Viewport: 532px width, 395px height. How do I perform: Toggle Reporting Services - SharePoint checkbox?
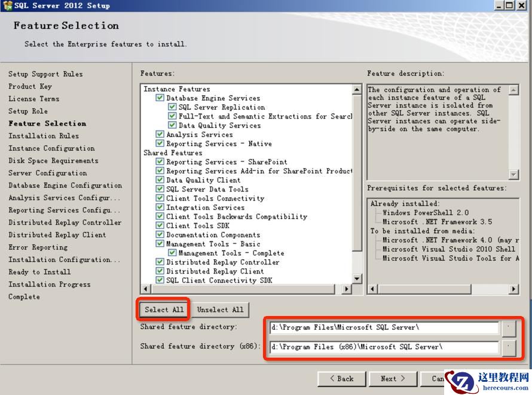(x=160, y=162)
